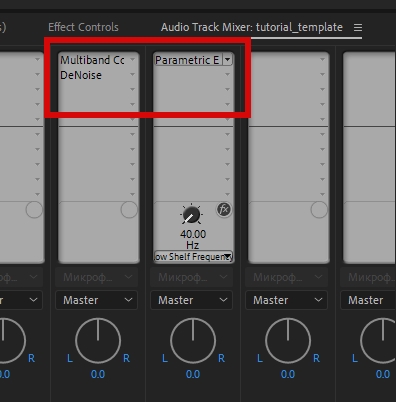The width and height of the screenshot is (396, 402).
Task: Click the pan knob under Multiband Compressor track
Action: (98, 340)
